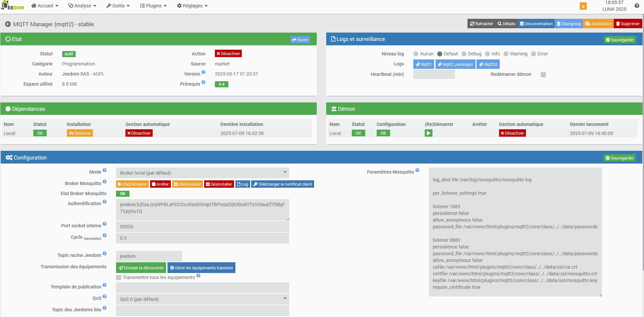Viewport: 644px width, 317px height.
Task: Show help icon next to Transmettre tous les équipements
Action: (198, 276)
